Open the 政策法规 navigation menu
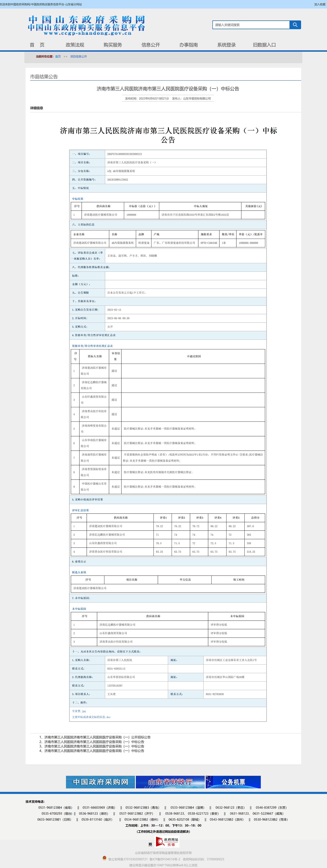The height and width of the screenshot is (868, 327). 75,45
